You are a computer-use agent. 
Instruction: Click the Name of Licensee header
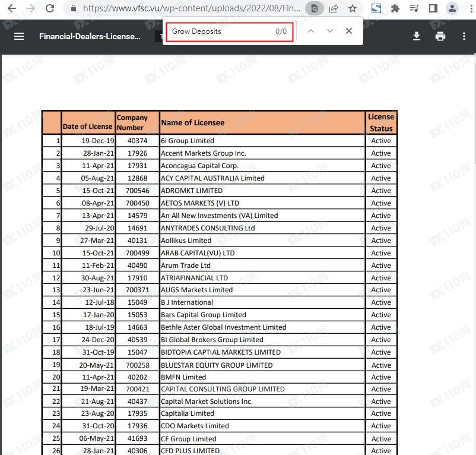coord(193,122)
